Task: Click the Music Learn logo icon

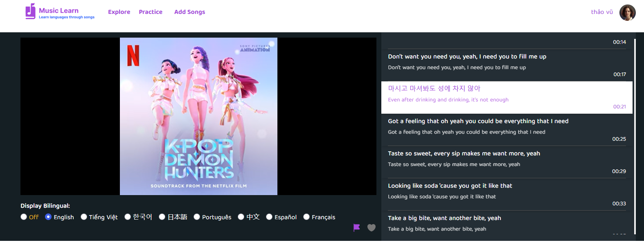Action: (30, 11)
